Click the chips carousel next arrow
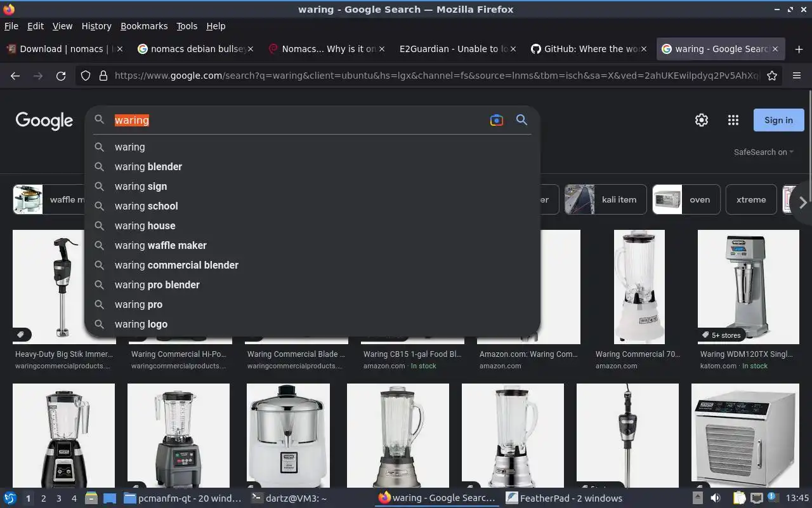812x508 pixels. [802, 202]
